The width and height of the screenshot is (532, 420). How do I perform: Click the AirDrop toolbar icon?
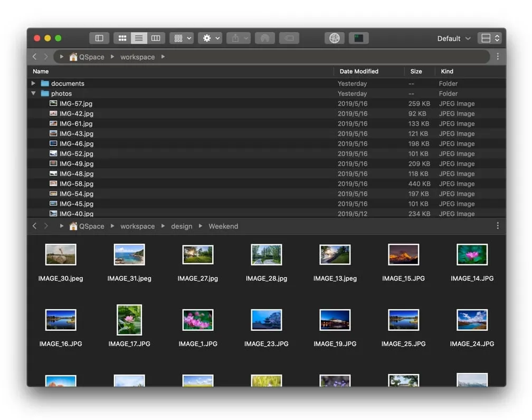[x=265, y=38]
